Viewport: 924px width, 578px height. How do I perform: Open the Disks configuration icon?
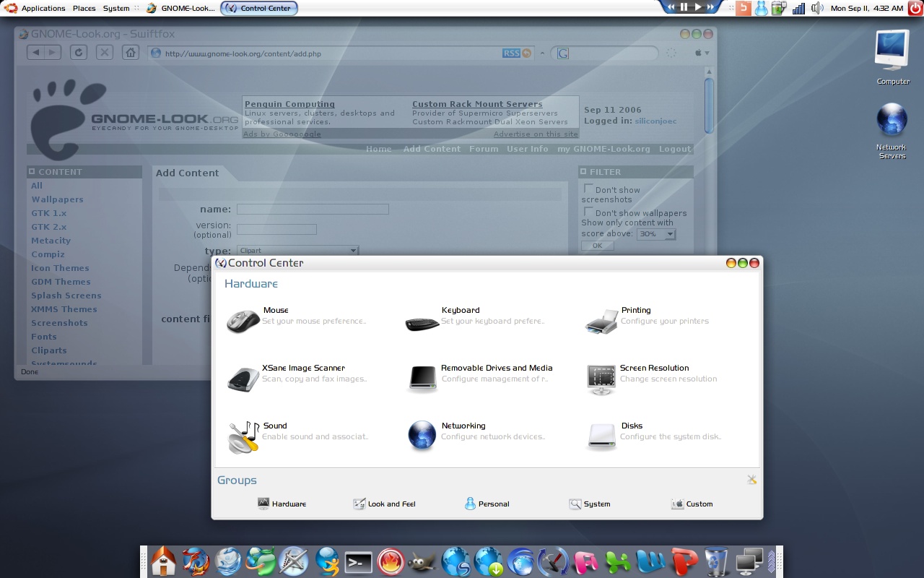coord(601,437)
